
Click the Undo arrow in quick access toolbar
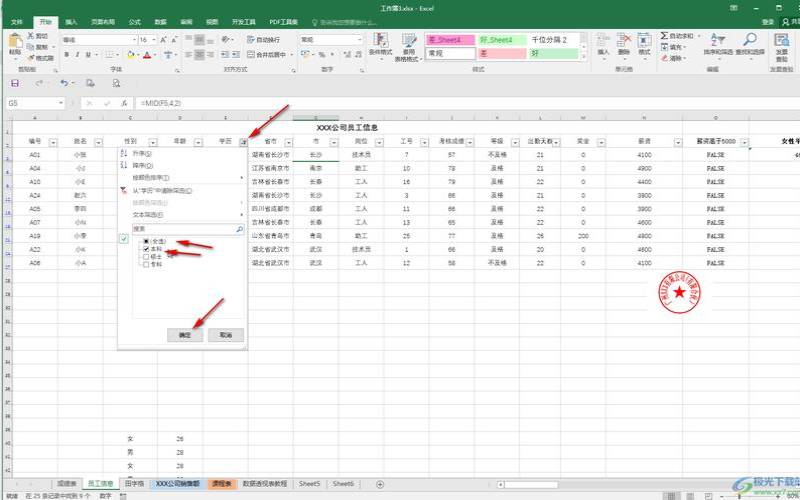click(x=64, y=83)
